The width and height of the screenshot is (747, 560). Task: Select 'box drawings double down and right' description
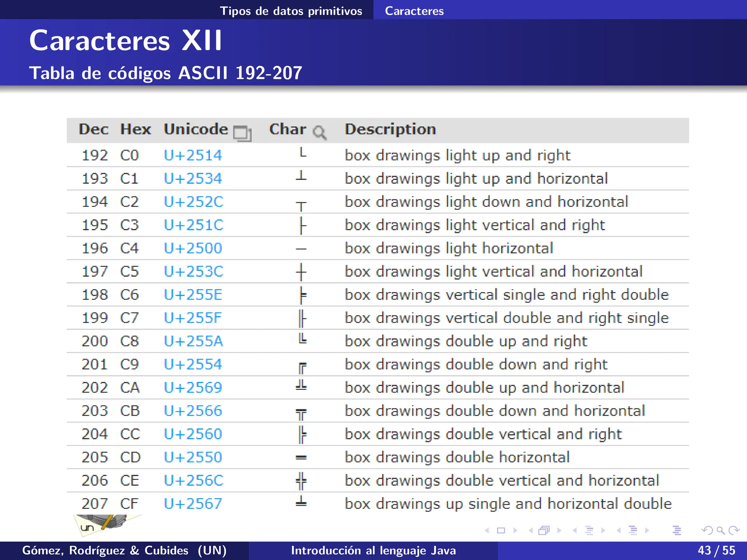(476, 365)
